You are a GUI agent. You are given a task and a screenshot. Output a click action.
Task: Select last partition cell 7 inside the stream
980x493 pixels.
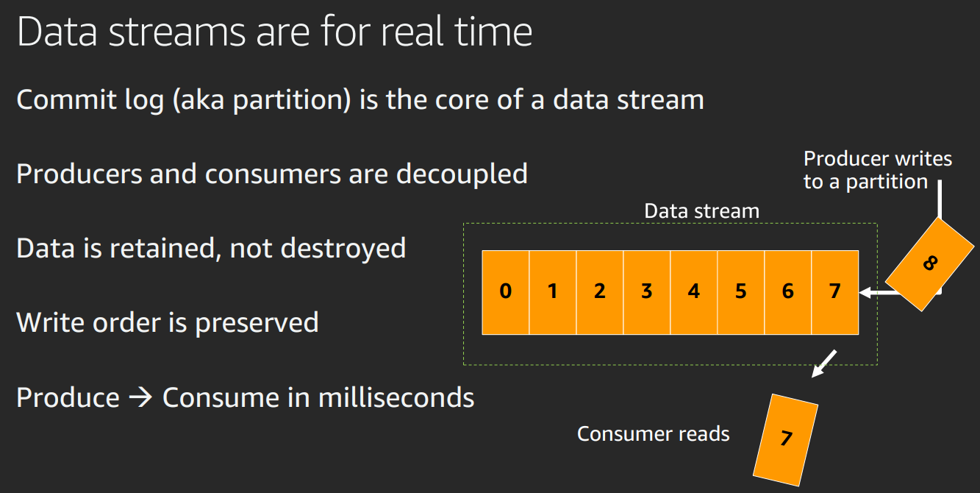(x=834, y=292)
